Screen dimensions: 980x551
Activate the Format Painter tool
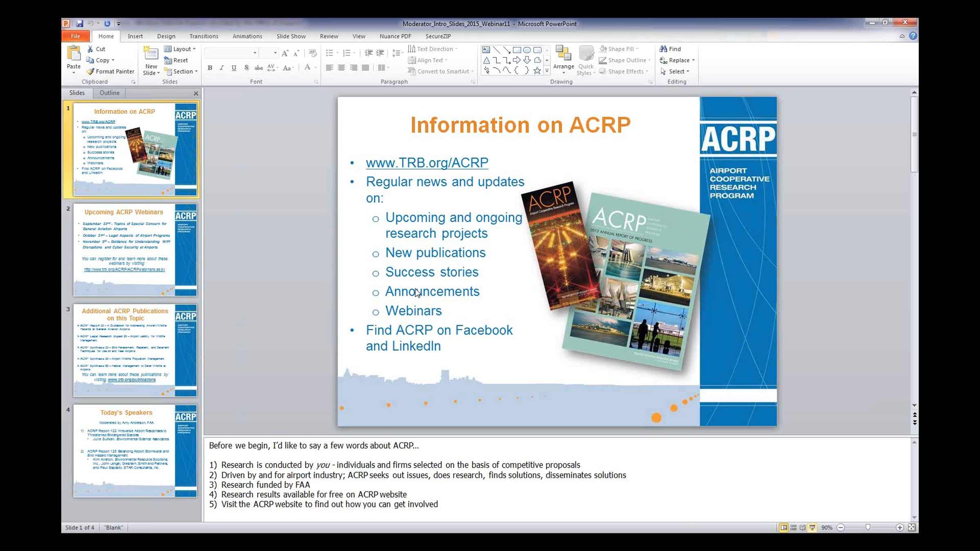(x=110, y=71)
